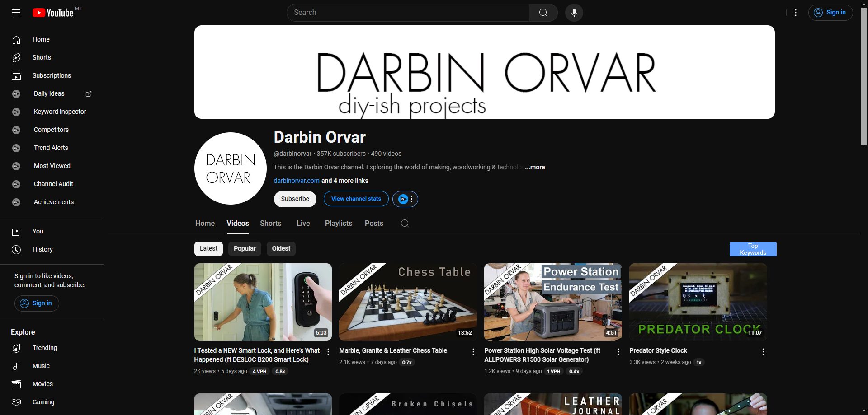Start voice search with microphone icon
Screen dimensions: 868x415
(574, 13)
